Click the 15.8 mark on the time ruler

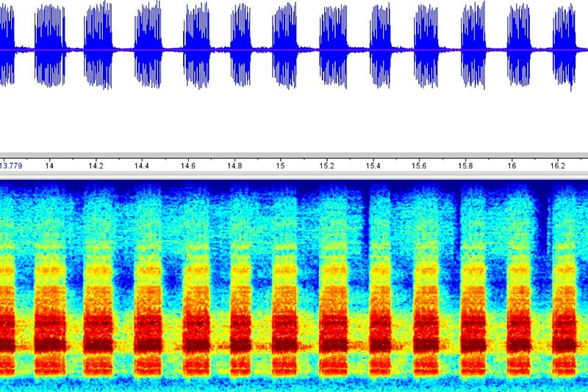pyautogui.click(x=465, y=166)
